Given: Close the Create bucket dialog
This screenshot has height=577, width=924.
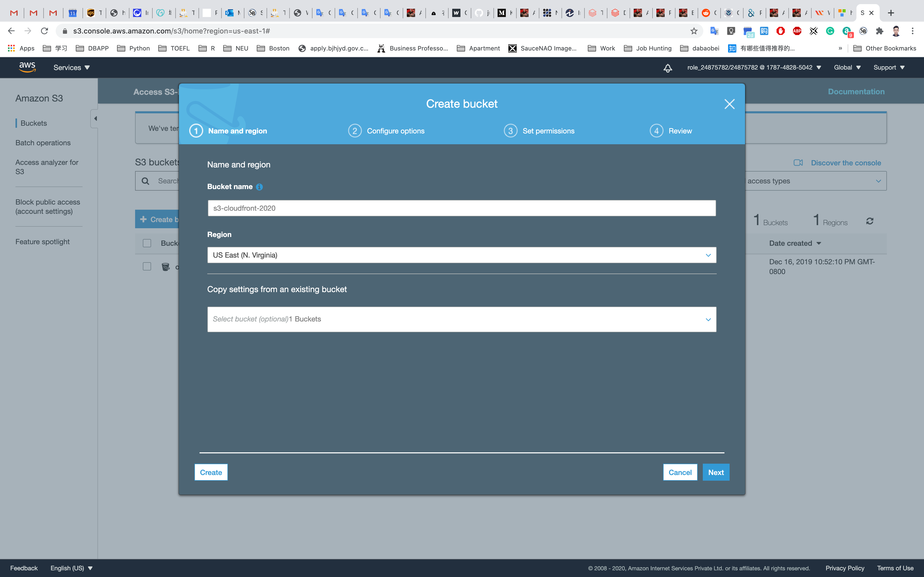Looking at the screenshot, I should 729,104.
